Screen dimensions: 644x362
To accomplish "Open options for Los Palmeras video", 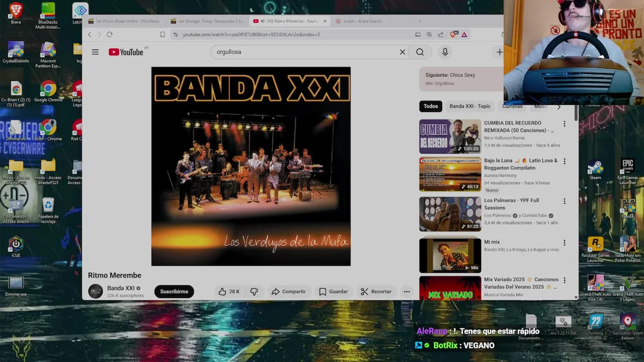I will [564, 201].
